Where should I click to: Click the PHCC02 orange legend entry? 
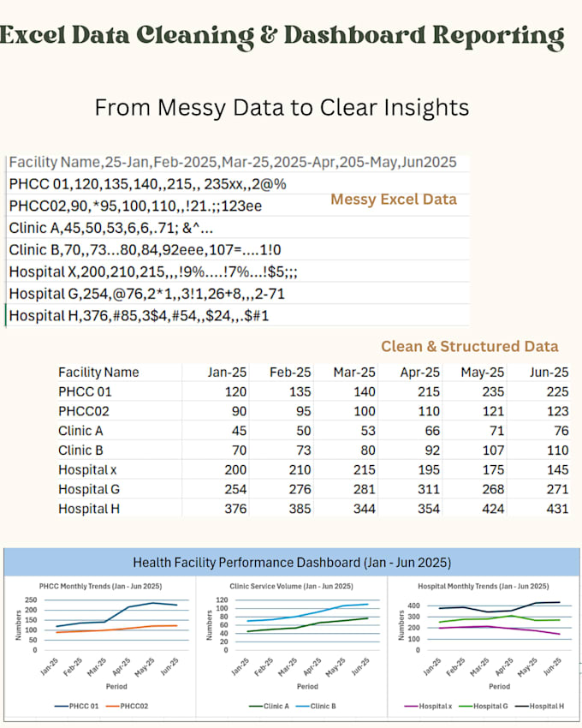click(x=128, y=707)
